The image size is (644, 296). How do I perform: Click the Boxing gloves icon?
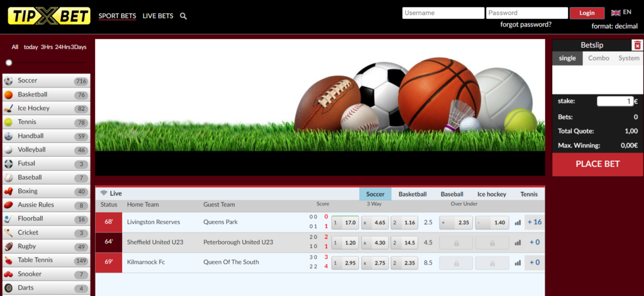pyautogui.click(x=9, y=191)
